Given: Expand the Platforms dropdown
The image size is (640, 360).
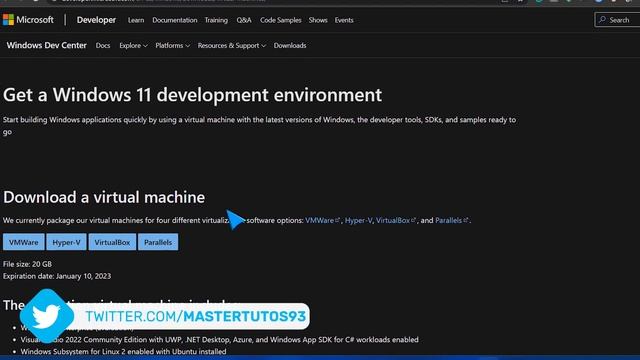Looking at the screenshot, I should (x=172, y=46).
